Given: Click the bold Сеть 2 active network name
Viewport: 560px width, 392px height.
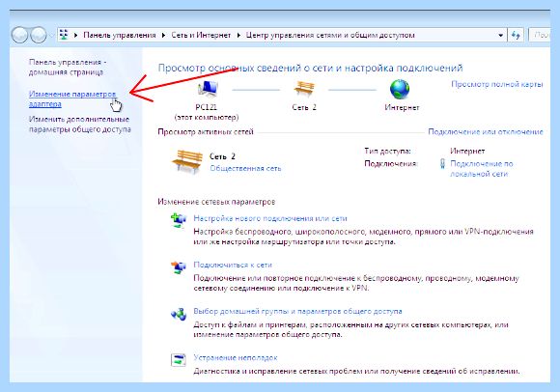Looking at the screenshot, I should pos(222,156).
